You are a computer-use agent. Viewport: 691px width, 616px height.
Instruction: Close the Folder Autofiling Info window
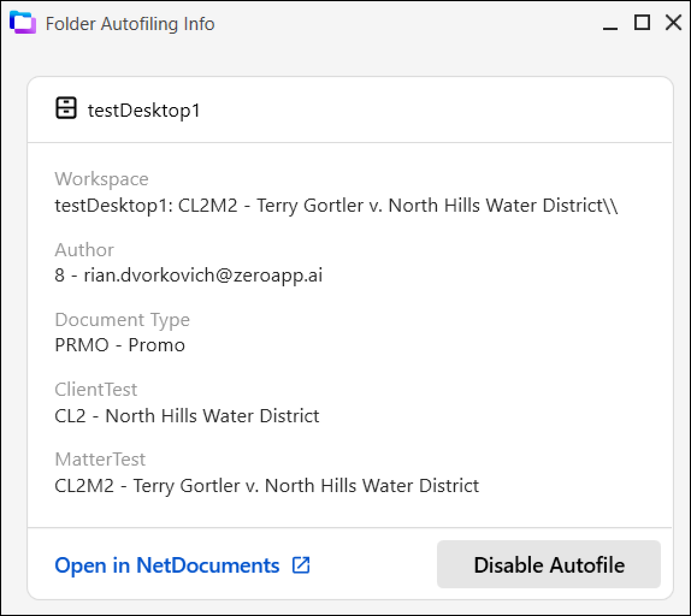point(674,22)
